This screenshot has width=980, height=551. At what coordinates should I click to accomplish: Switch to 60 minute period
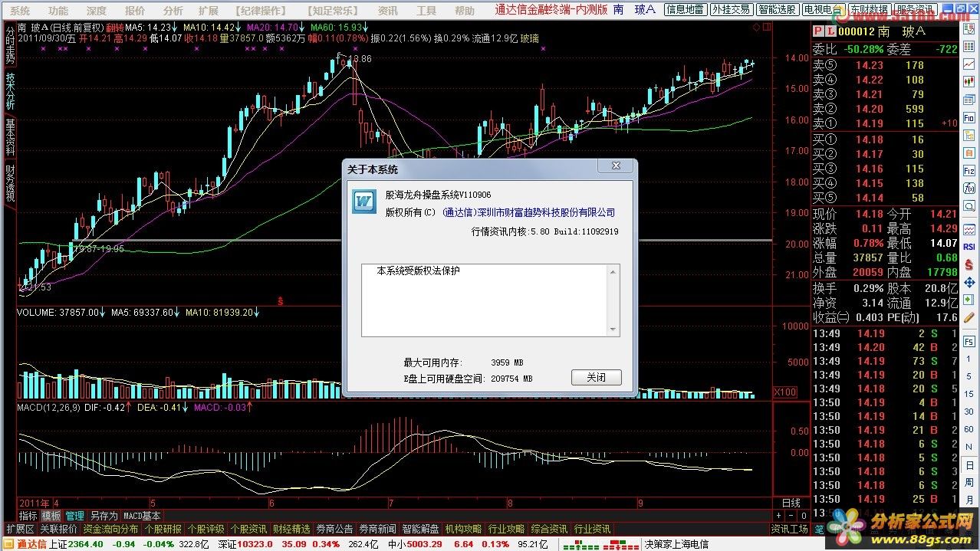pyautogui.click(x=969, y=429)
